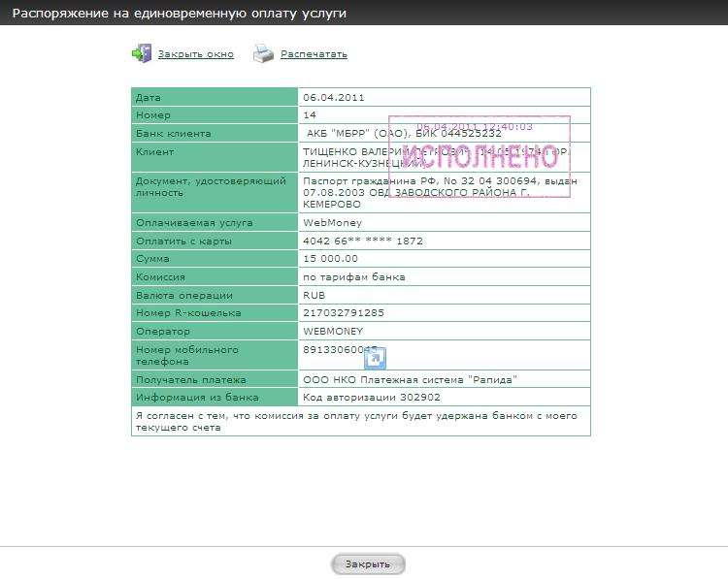Click the 'Клиент' row label
The height and width of the screenshot is (579, 728).
154,151
